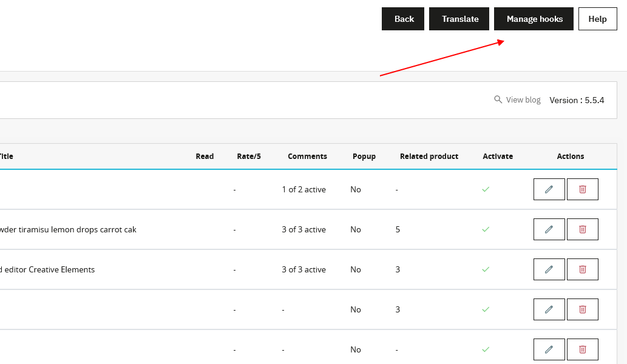Click pencil icon for post with 1 of 2 comments
The width and height of the screenshot is (627, 364).
[549, 189]
